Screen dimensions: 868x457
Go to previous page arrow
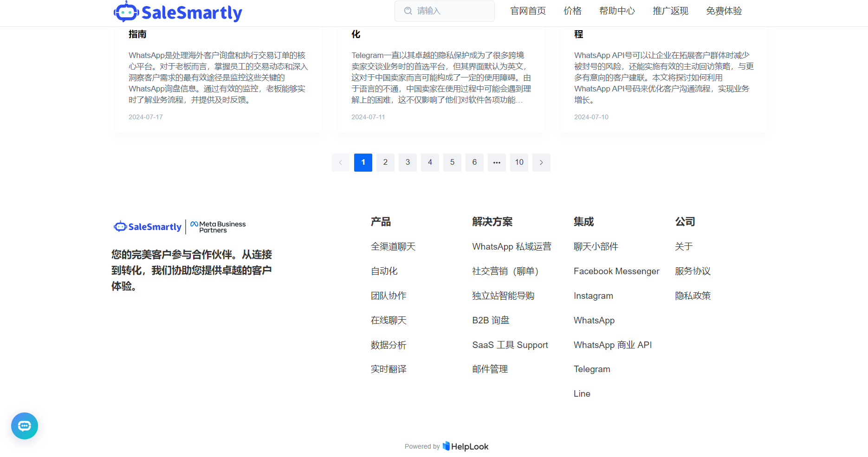click(341, 162)
